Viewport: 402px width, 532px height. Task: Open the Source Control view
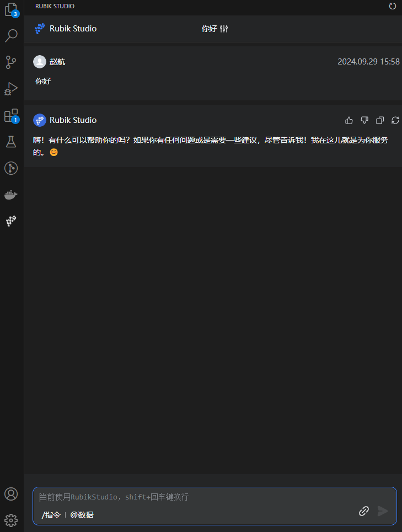click(11, 62)
